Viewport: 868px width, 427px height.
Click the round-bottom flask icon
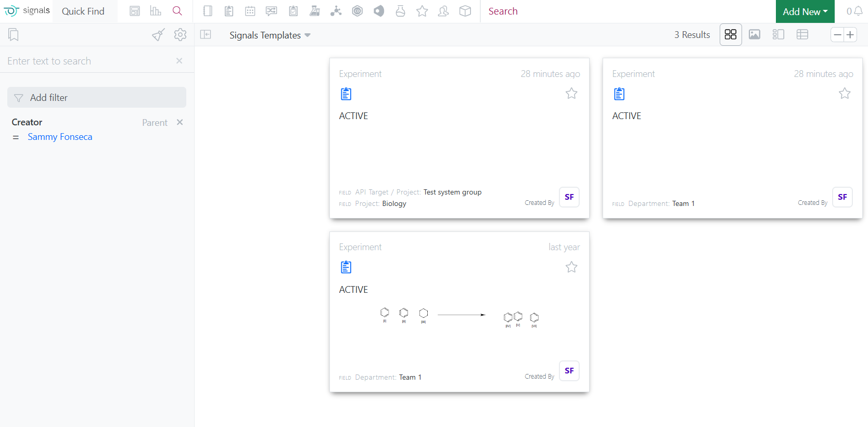(400, 11)
